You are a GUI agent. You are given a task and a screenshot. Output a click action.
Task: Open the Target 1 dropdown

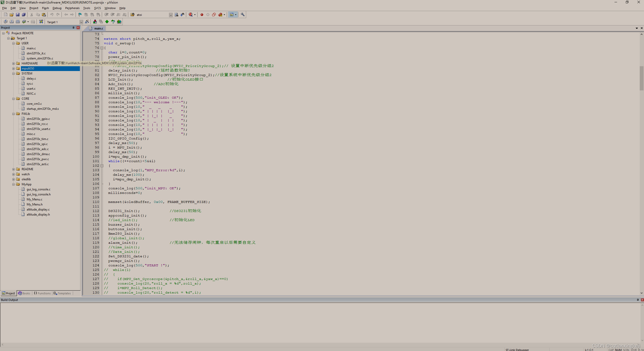pos(81,22)
